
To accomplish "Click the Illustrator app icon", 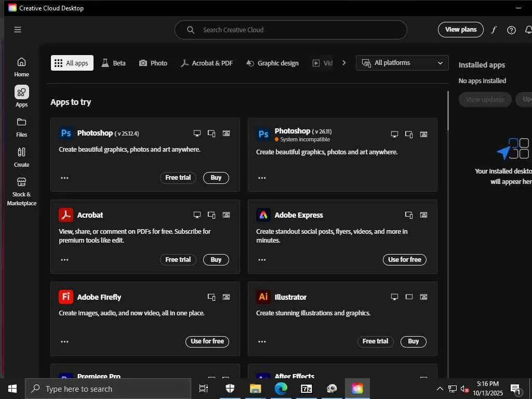I will click(x=263, y=297).
